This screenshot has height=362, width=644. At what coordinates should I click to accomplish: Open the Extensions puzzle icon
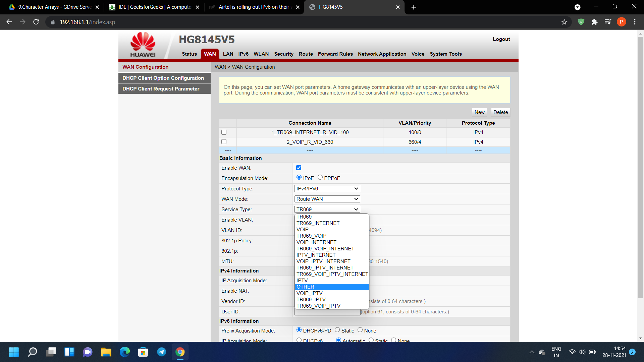coord(594,22)
